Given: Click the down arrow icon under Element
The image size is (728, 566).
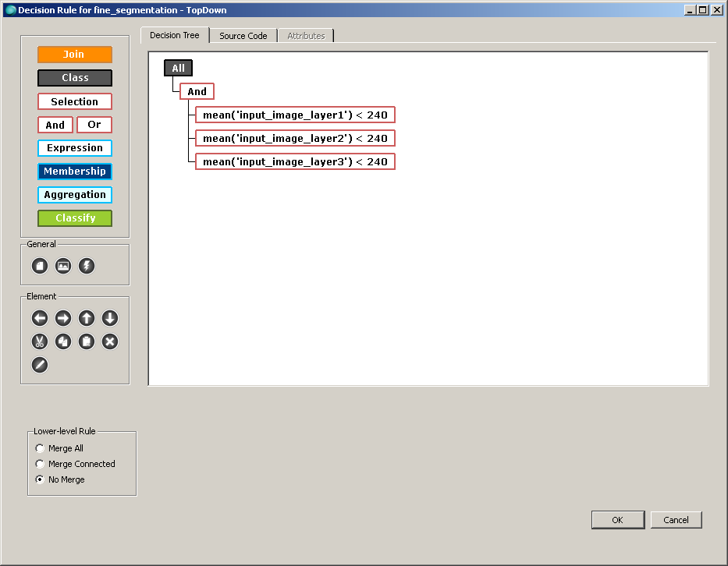Looking at the screenshot, I should click(x=109, y=318).
